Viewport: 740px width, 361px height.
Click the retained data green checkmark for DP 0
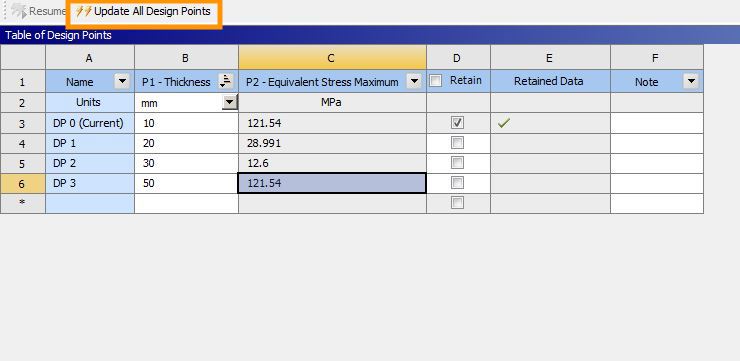[504, 123]
